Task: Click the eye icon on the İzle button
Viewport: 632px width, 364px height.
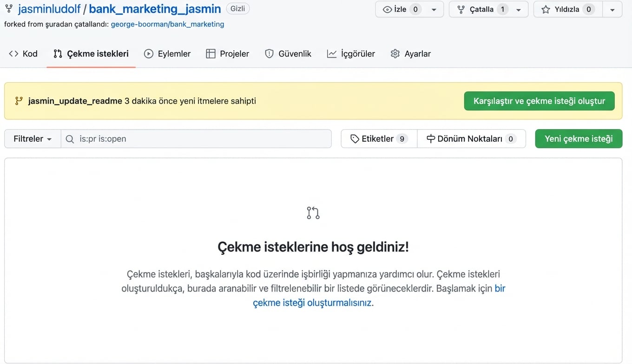Action: (x=387, y=9)
